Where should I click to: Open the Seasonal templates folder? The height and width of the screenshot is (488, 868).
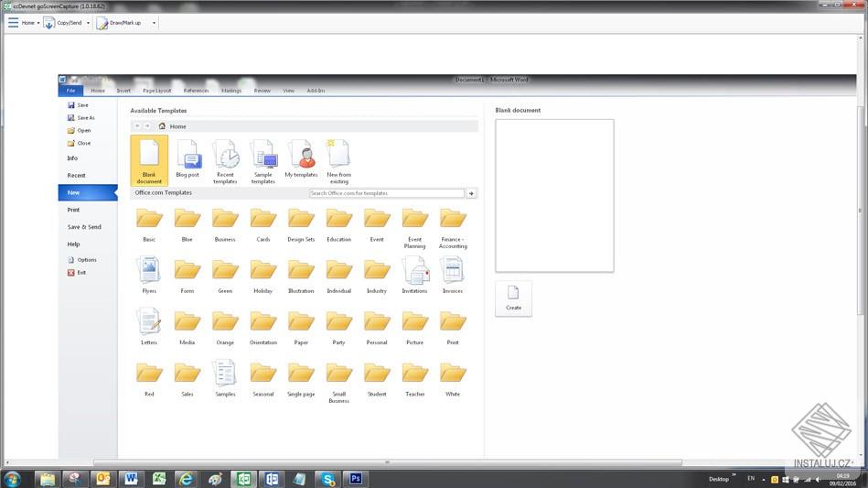tap(263, 379)
